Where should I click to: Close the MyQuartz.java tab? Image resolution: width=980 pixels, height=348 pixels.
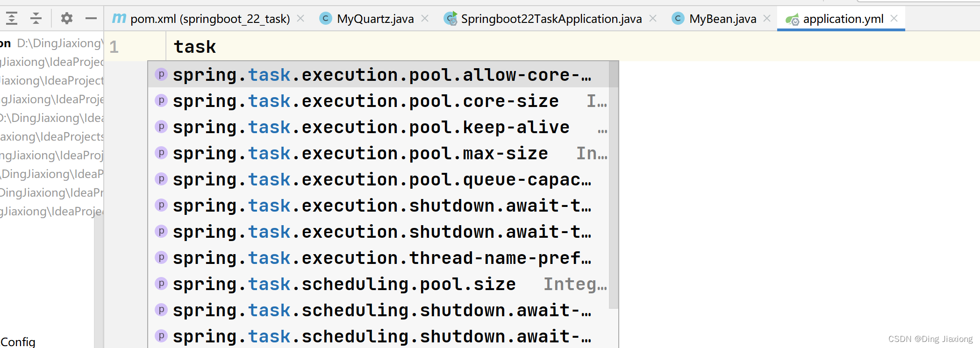(x=425, y=18)
